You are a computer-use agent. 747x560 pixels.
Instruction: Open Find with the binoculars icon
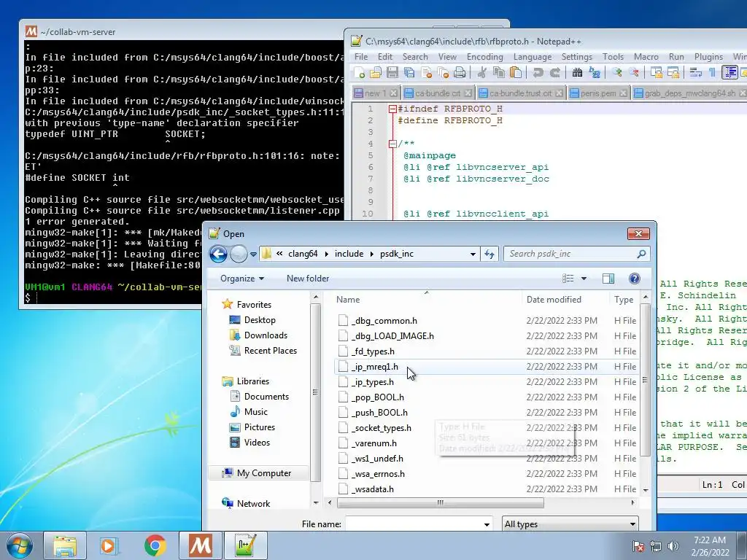pyautogui.click(x=578, y=72)
